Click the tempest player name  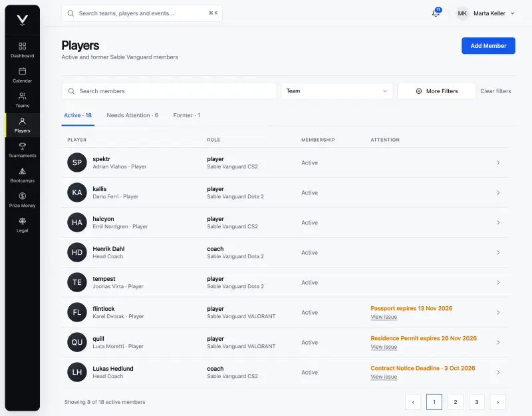click(104, 279)
